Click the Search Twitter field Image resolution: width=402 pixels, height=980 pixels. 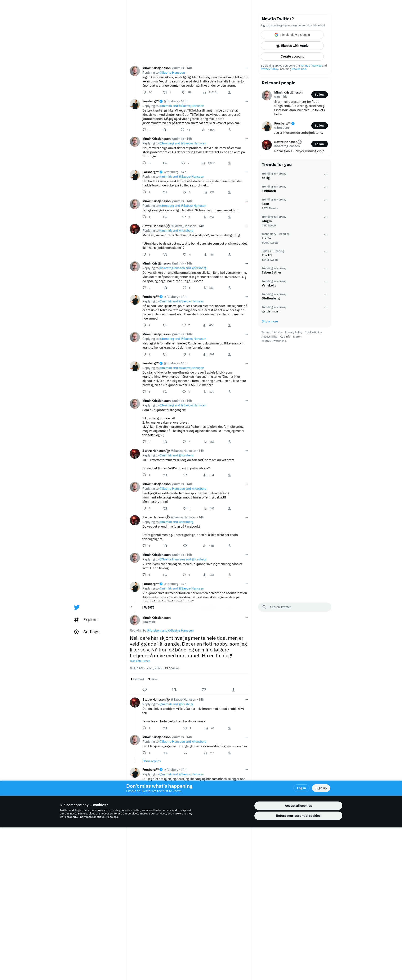click(295, 607)
